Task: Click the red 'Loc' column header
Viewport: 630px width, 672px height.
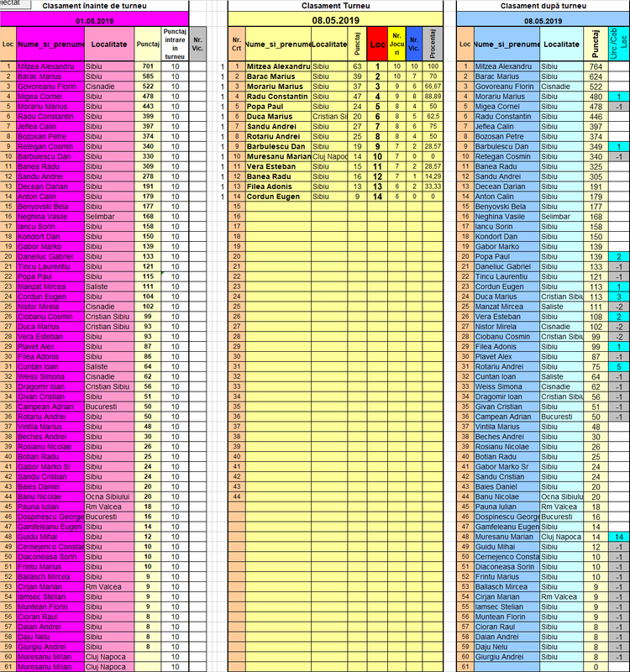Action: click(377, 44)
